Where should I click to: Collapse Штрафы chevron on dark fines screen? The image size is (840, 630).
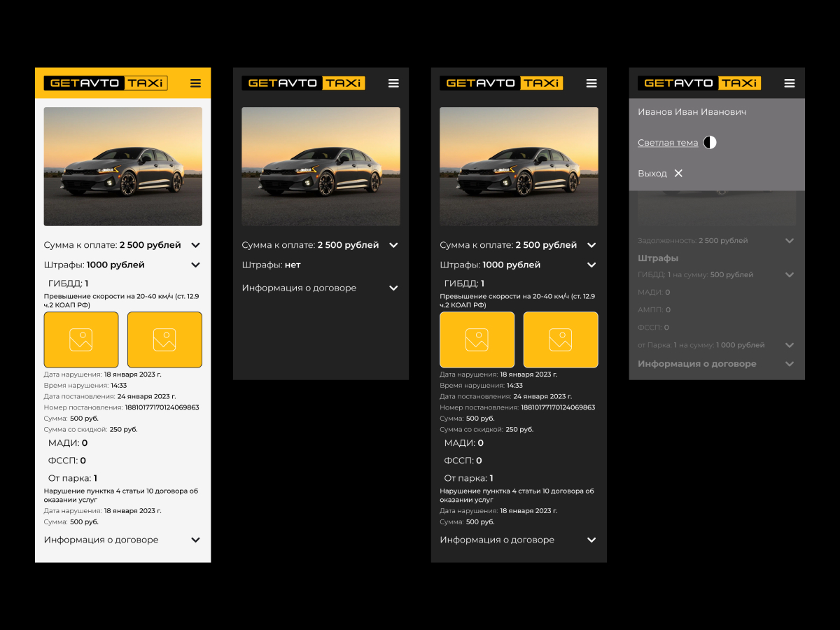point(591,265)
